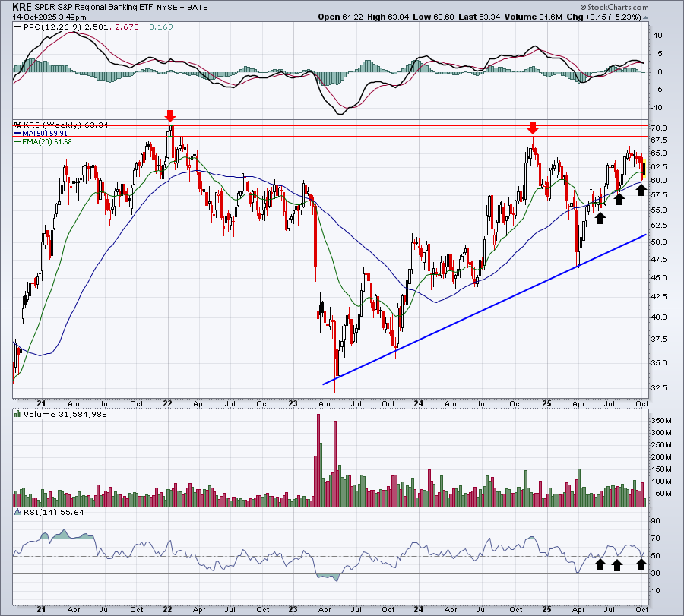Click the red arrow above the 2022 peak
684x616 pixels.
tap(170, 116)
